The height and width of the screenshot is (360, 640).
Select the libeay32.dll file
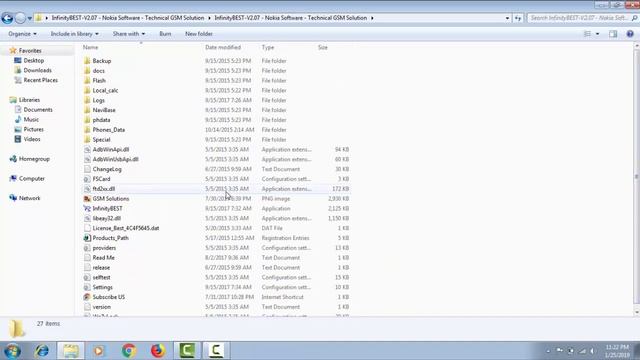point(107,218)
